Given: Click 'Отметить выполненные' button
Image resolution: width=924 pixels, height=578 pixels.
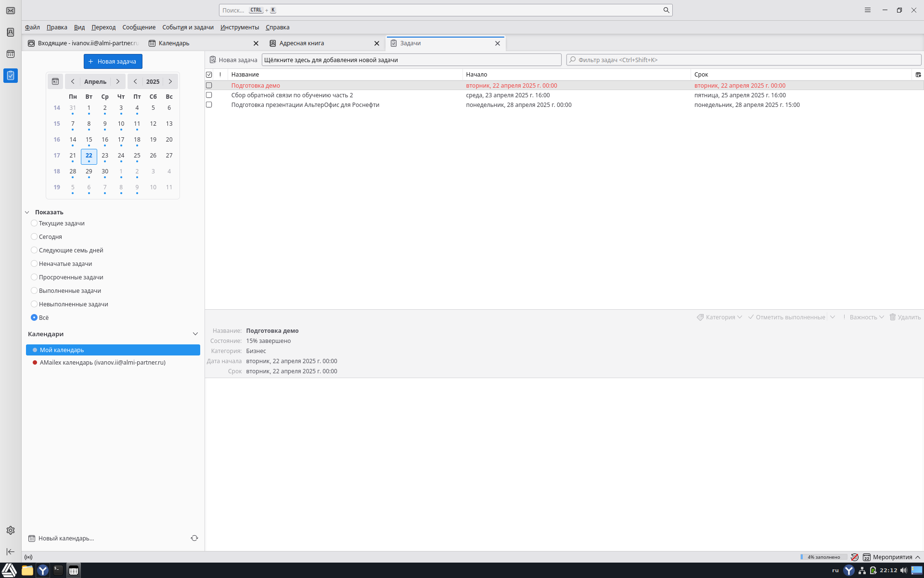Looking at the screenshot, I should [x=787, y=317].
